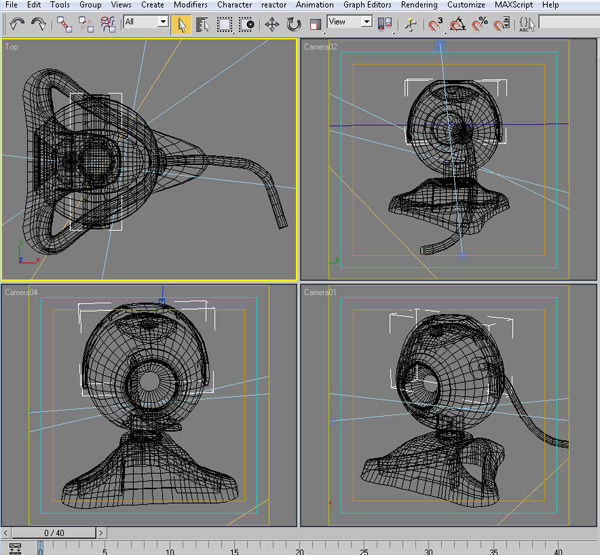This screenshot has height=555, width=600.
Task: Open the reactor menu
Action: click(x=274, y=5)
